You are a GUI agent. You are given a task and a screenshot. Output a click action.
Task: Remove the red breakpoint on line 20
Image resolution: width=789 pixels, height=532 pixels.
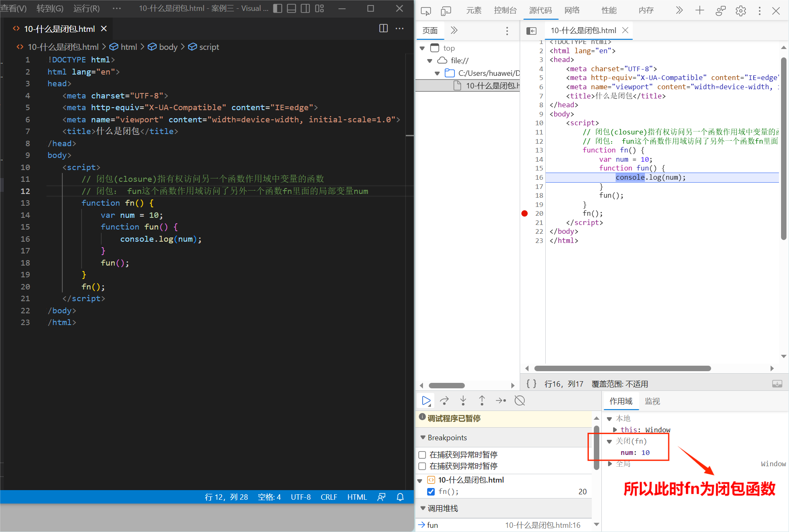coord(524,213)
